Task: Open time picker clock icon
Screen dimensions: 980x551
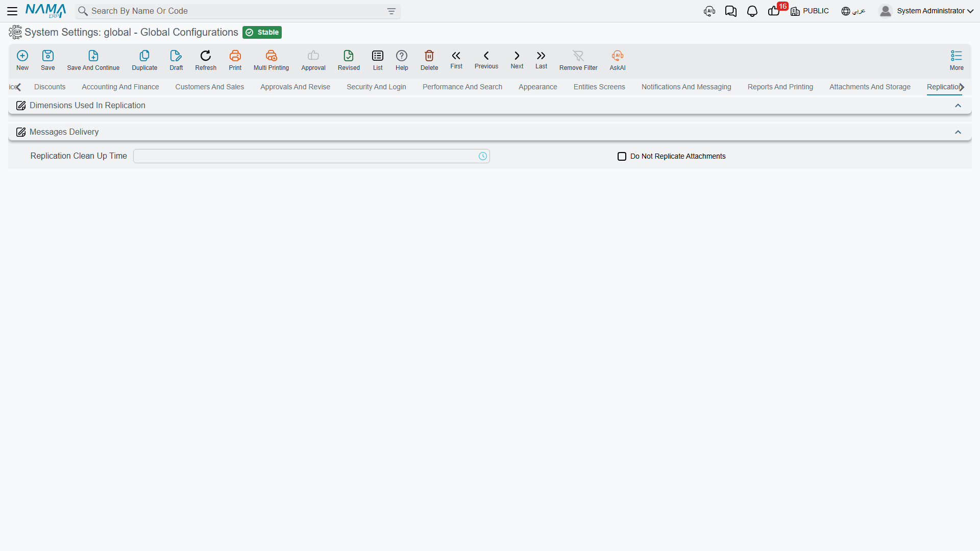Action: click(483, 156)
